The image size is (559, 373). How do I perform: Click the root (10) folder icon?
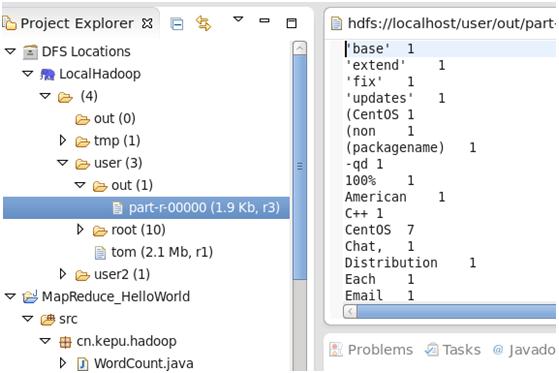pos(100,231)
